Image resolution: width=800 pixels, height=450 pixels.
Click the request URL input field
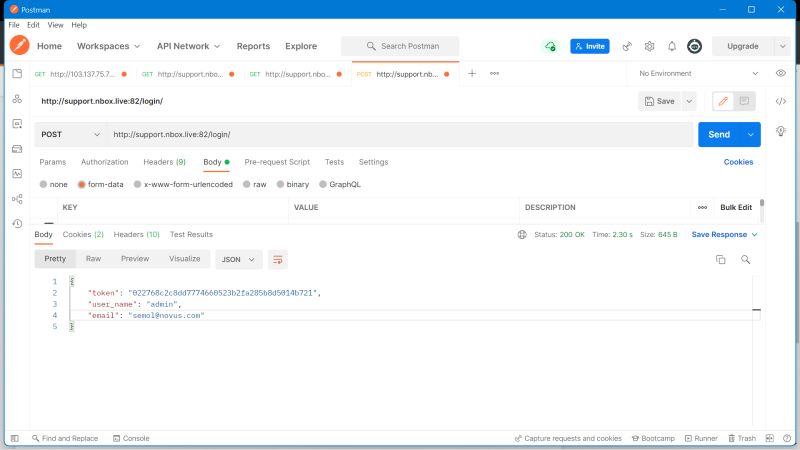click(x=399, y=134)
